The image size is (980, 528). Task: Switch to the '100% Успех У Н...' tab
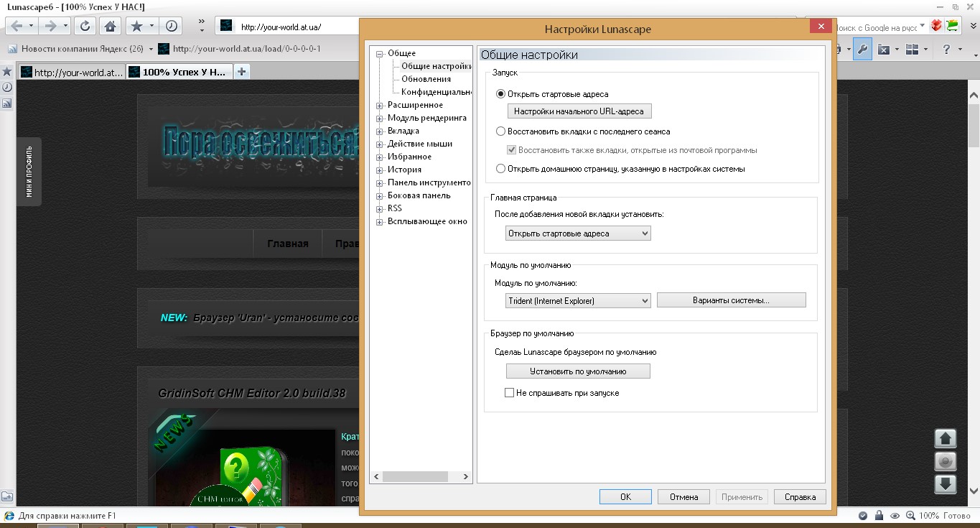(x=179, y=72)
